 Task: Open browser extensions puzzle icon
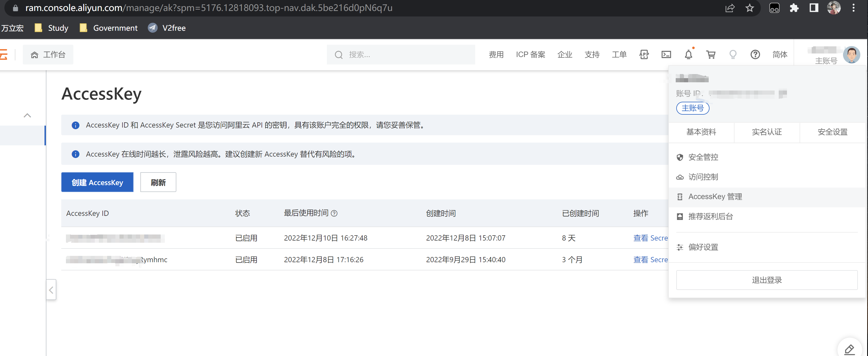pyautogui.click(x=794, y=8)
